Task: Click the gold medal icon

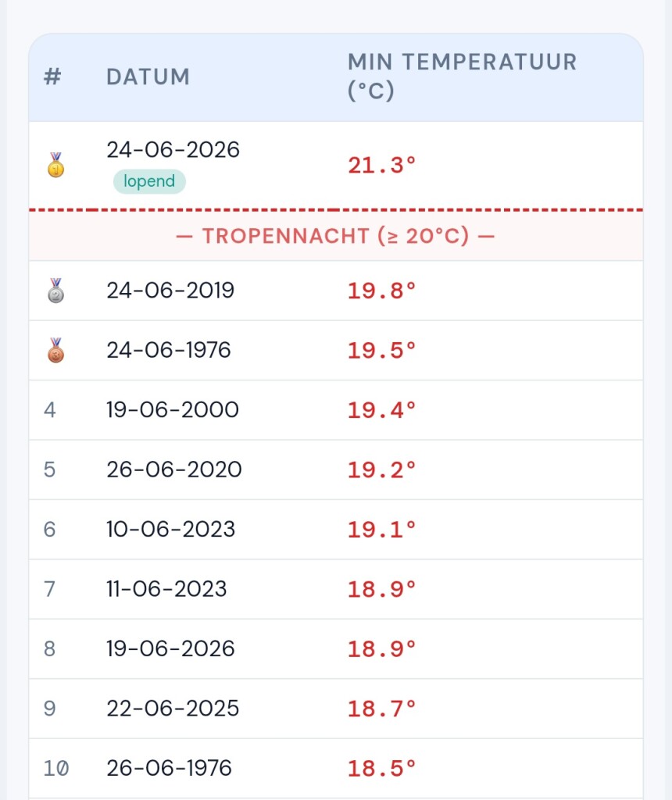Action: point(55,166)
